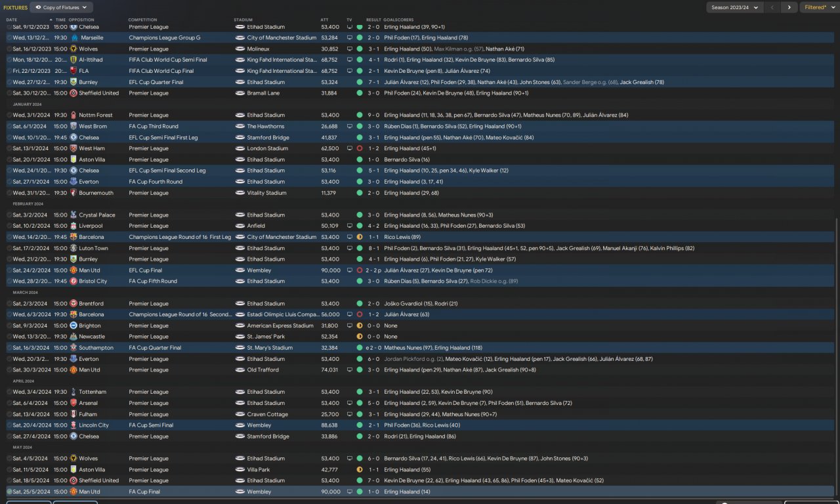The width and height of the screenshot is (840, 504).
Task: Open the Copy of Fixtures view dropdown
Action: pyautogui.click(x=62, y=7)
